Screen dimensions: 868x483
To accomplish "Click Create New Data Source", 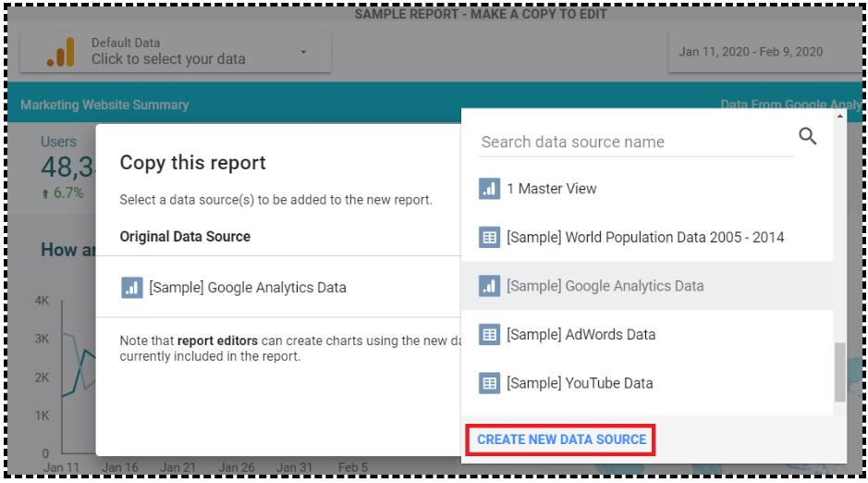I will click(561, 440).
